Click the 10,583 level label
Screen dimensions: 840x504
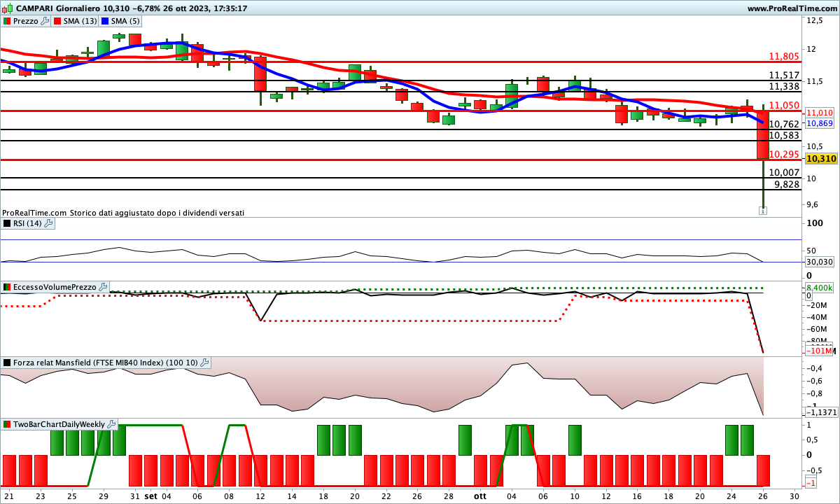(x=784, y=135)
